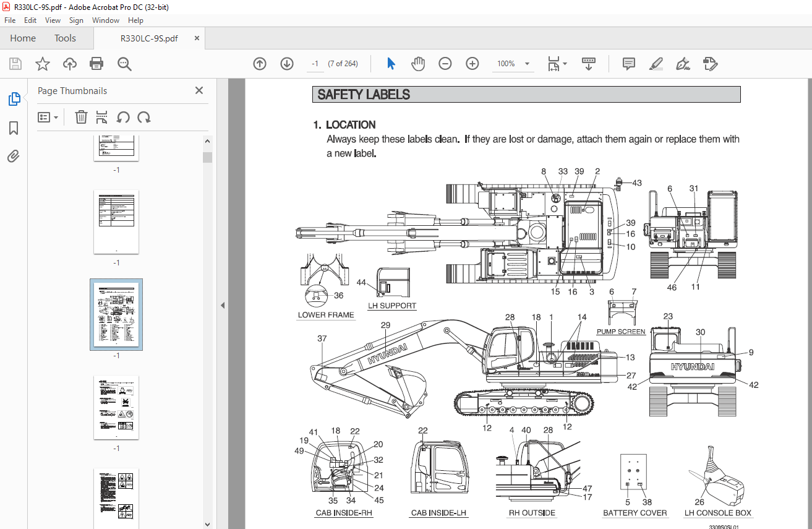Image resolution: width=812 pixels, height=529 pixels.
Task: Close the R330LC-9S.pdf tab
Action: tap(197, 38)
